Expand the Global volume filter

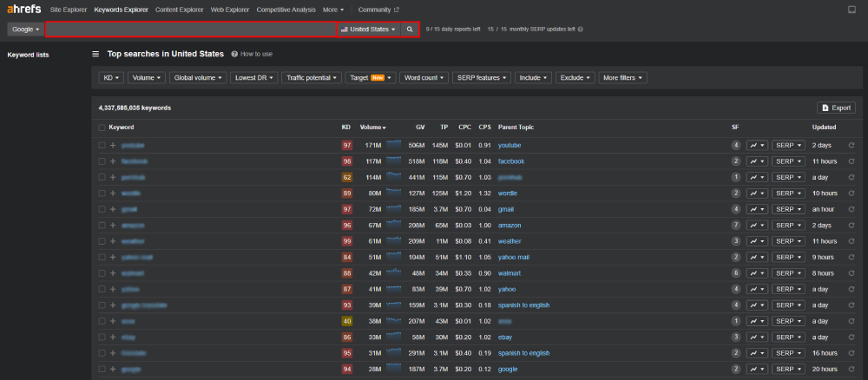coord(198,78)
